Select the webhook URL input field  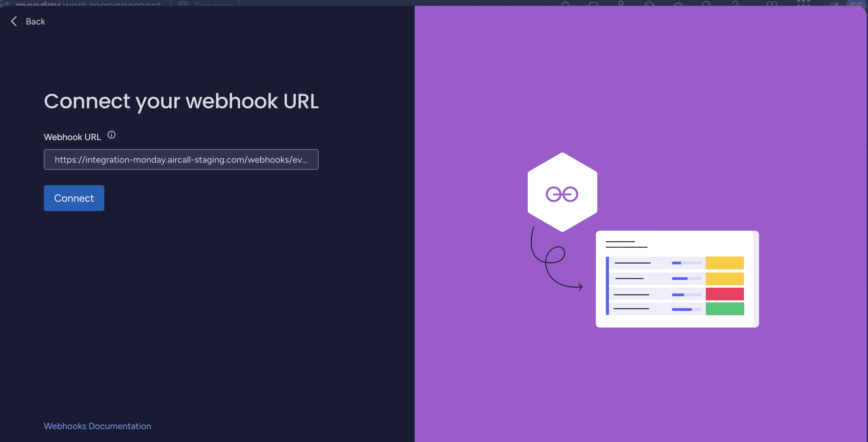(x=181, y=159)
